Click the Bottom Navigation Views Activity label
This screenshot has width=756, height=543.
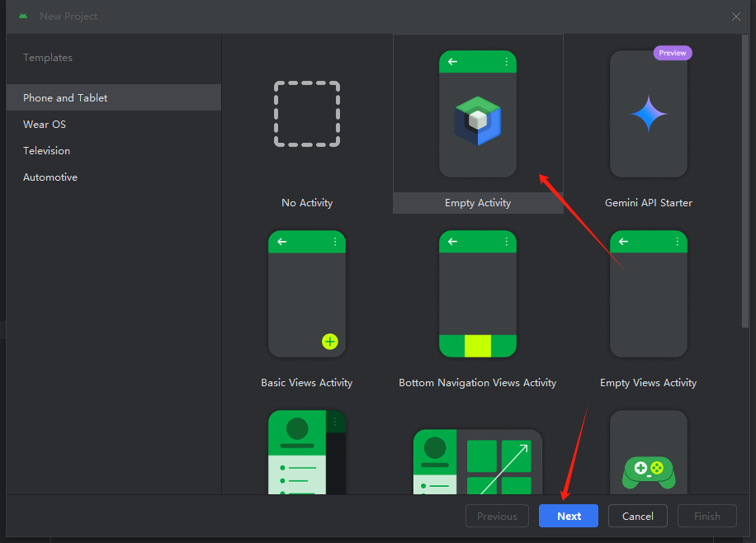click(478, 382)
